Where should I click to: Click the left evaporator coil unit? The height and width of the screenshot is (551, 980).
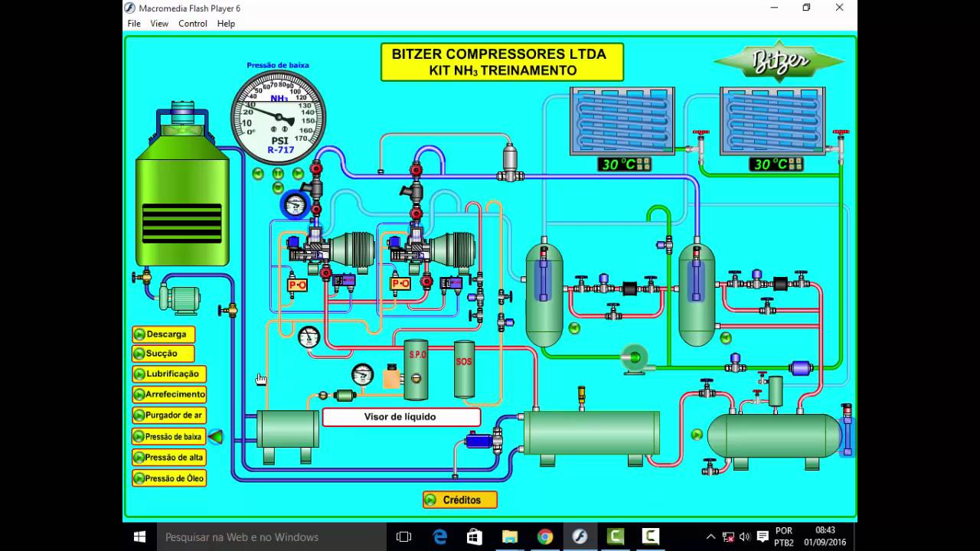(x=622, y=121)
